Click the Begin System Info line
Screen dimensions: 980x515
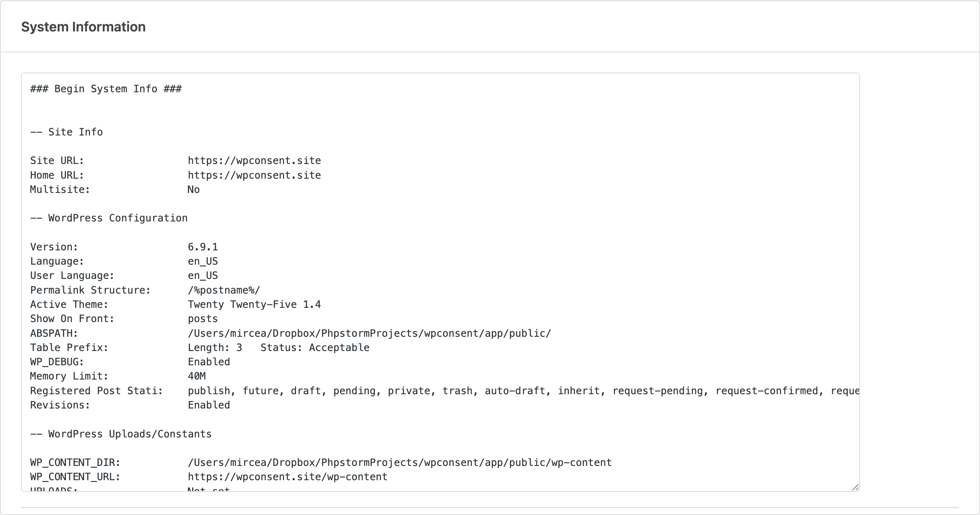click(106, 89)
